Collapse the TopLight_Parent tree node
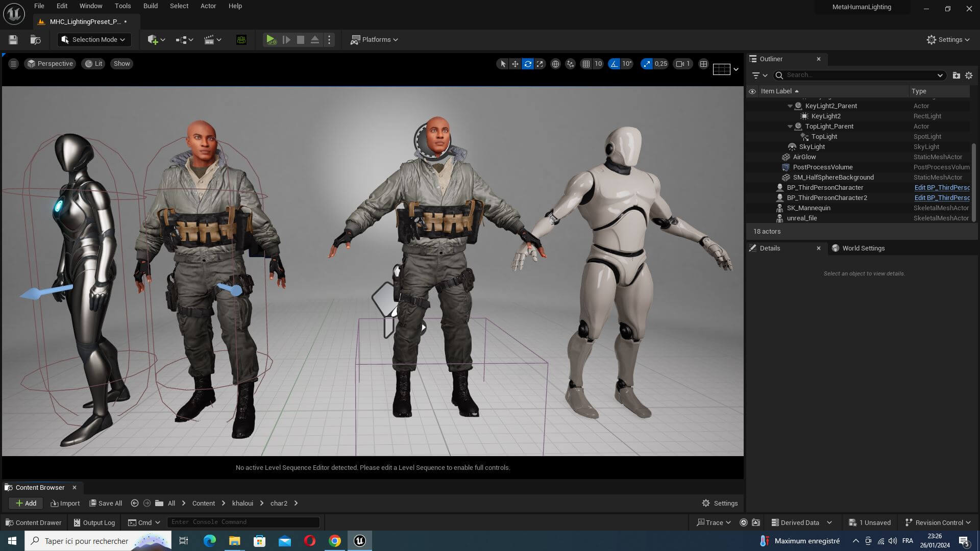The height and width of the screenshot is (551, 980). pyautogui.click(x=790, y=127)
